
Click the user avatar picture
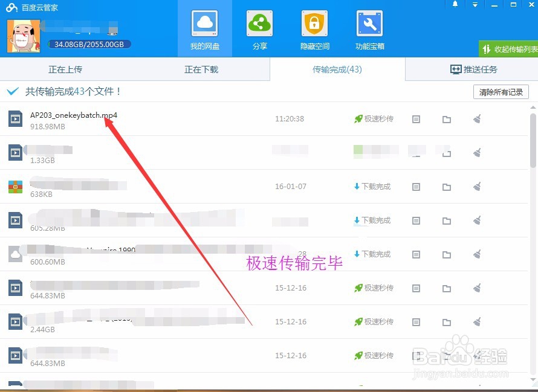pos(24,36)
